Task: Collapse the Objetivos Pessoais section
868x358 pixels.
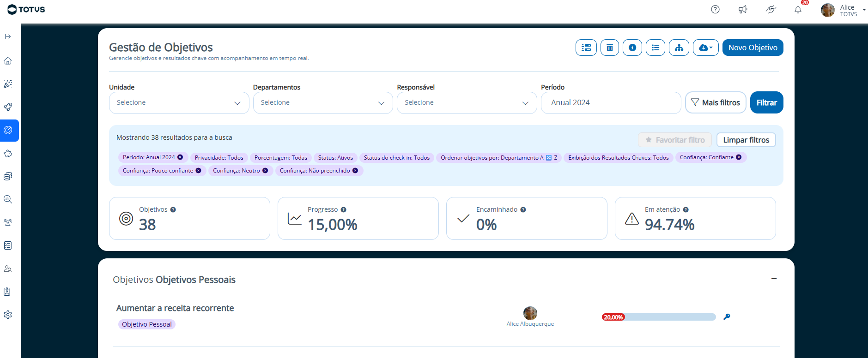Action: tap(774, 279)
